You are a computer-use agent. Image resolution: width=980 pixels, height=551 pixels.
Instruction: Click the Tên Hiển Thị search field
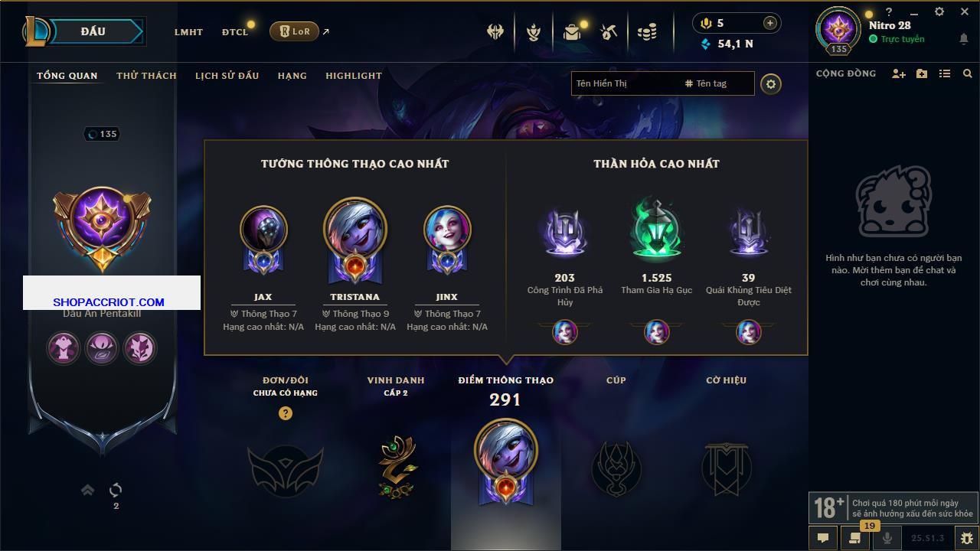(x=626, y=83)
